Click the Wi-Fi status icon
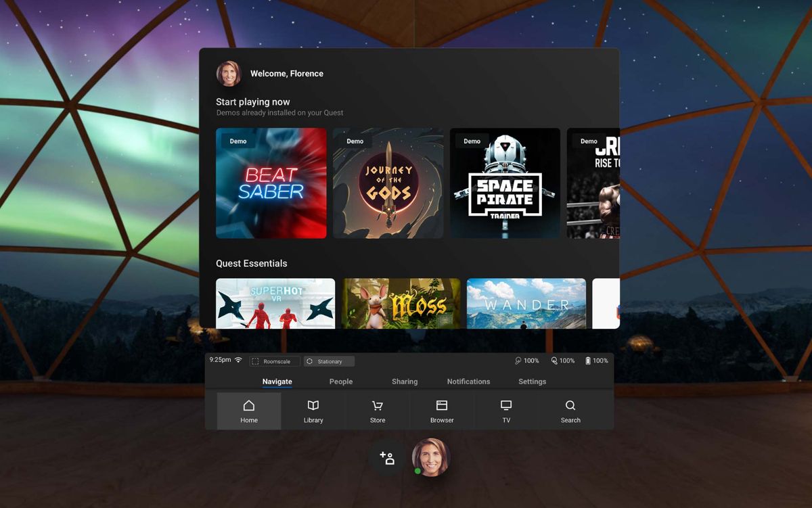The height and width of the screenshot is (508, 812). pyautogui.click(x=238, y=360)
